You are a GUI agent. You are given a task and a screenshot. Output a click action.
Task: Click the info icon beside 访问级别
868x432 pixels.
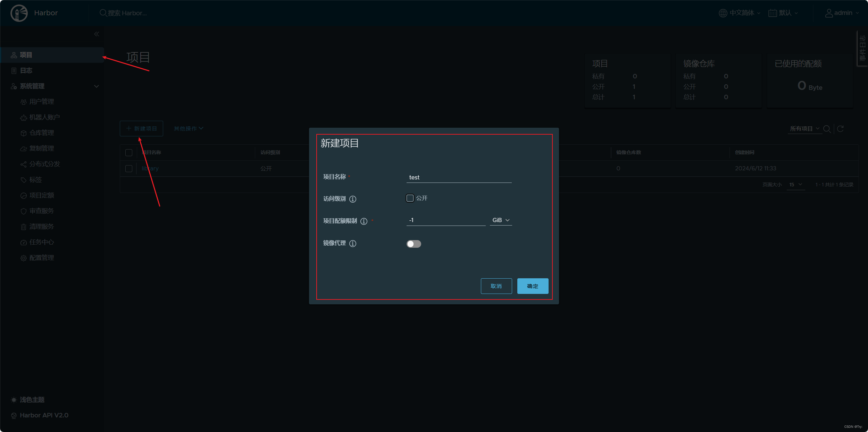[x=353, y=199]
